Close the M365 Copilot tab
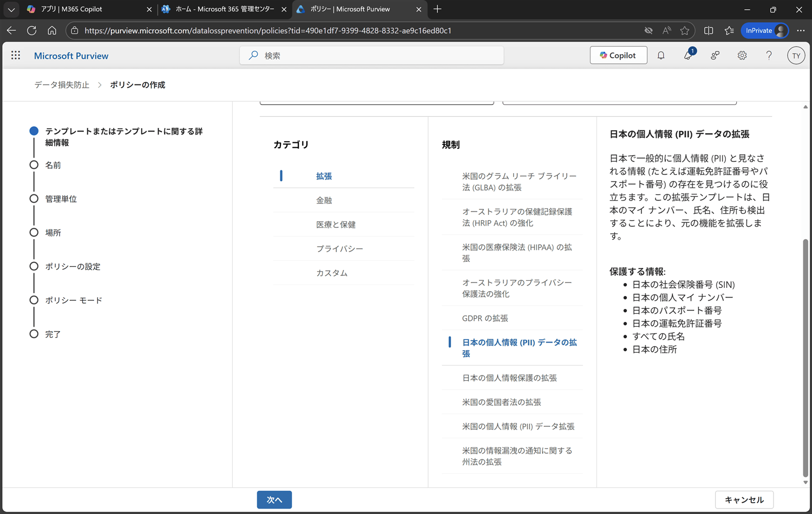 pos(149,9)
